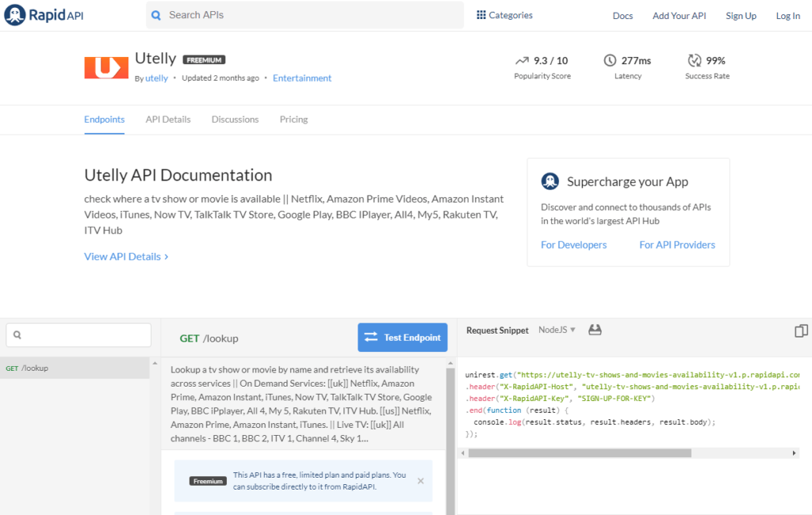Click the popularity trend arrow icon
812x515 pixels.
(x=522, y=60)
